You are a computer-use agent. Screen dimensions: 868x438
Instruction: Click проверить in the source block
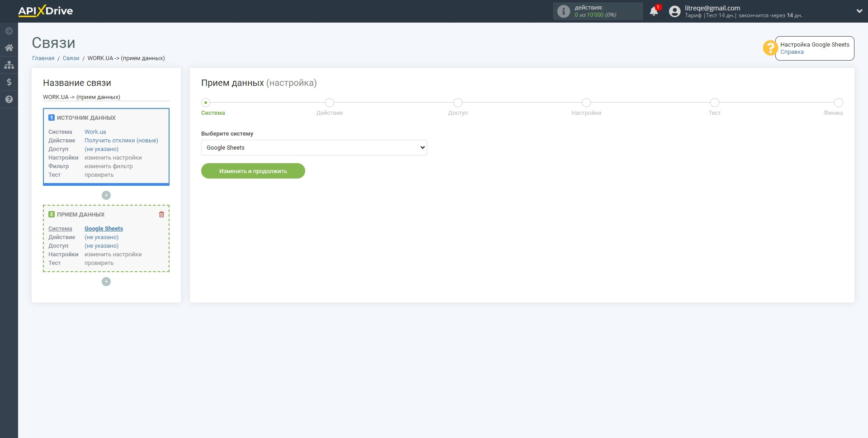pos(99,175)
